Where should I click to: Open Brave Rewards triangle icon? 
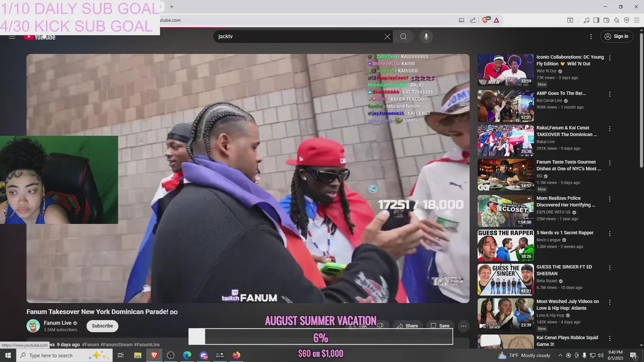point(496,20)
